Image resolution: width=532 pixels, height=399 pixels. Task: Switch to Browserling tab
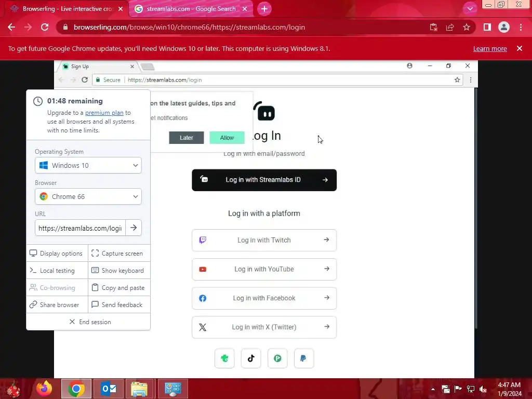66,9
